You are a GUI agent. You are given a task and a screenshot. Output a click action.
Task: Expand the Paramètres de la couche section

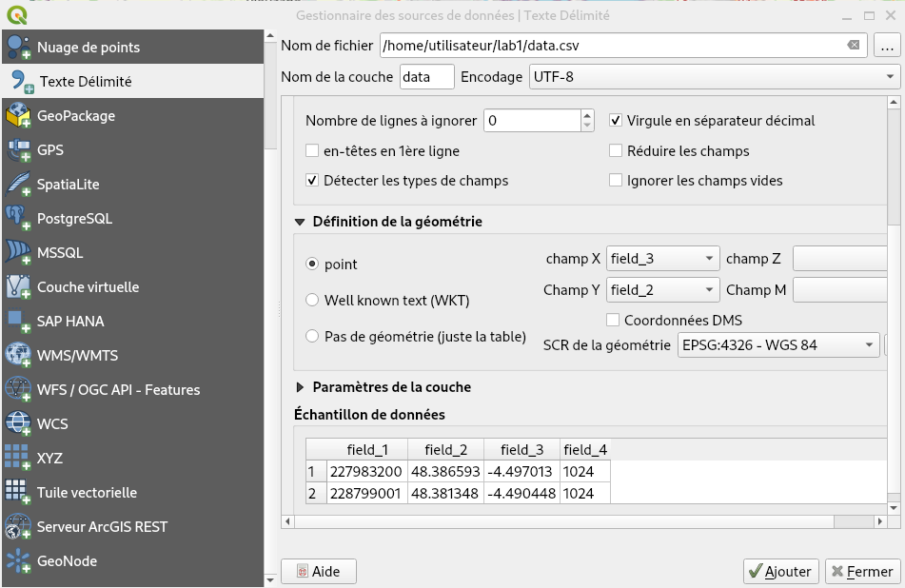click(300, 387)
